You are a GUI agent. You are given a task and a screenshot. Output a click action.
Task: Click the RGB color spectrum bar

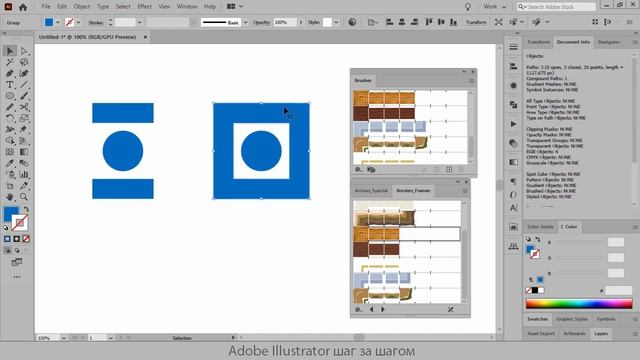click(x=579, y=304)
